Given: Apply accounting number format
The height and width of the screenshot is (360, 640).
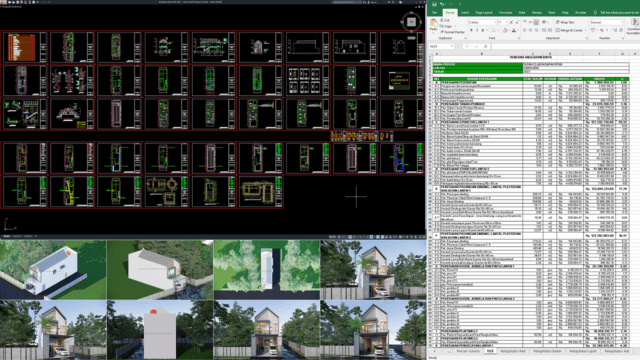Looking at the screenshot, I should 593,30.
